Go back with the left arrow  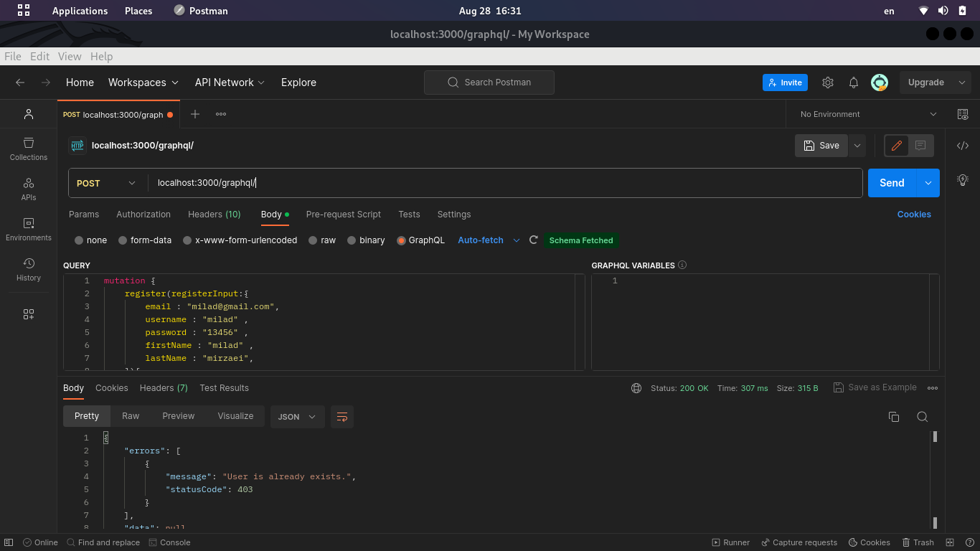coord(20,83)
